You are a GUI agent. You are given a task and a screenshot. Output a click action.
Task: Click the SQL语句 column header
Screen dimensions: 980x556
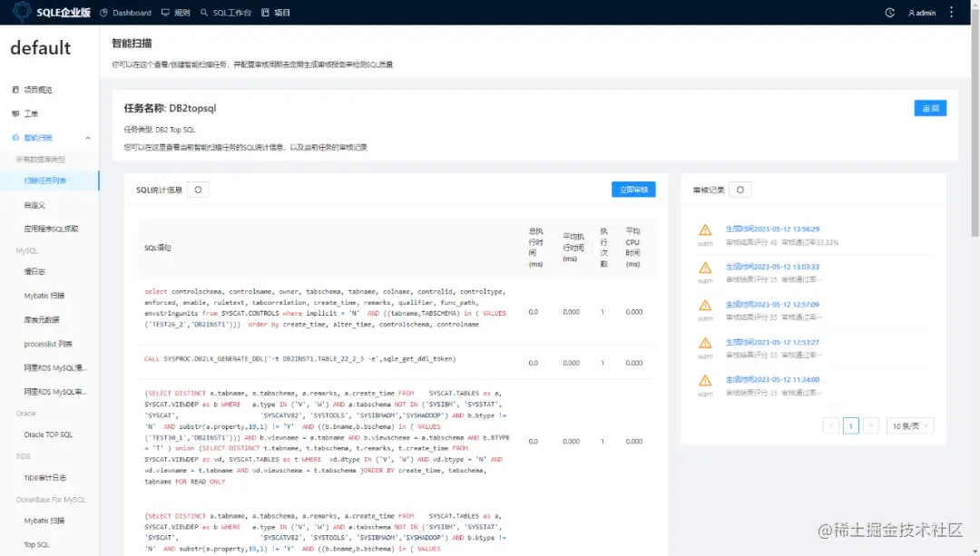coord(158,248)
